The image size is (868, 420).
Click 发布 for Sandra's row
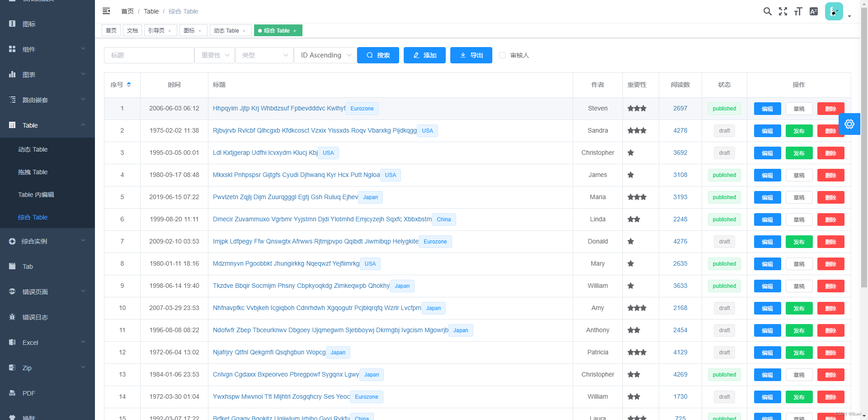[799, 131]
